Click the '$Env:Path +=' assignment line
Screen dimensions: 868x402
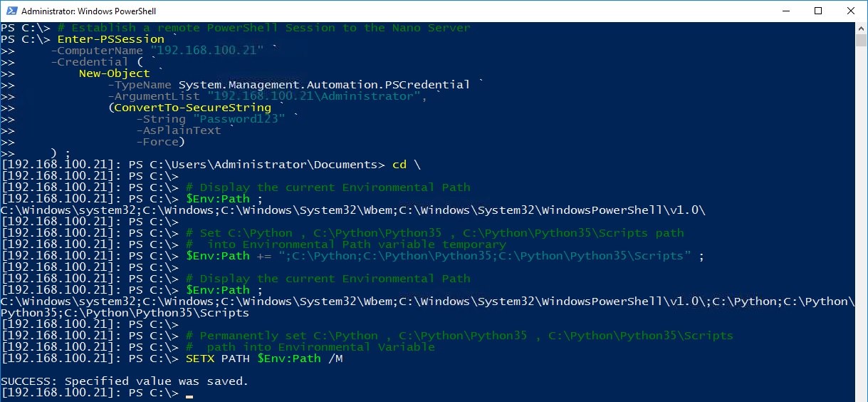(x=445, y=256)
